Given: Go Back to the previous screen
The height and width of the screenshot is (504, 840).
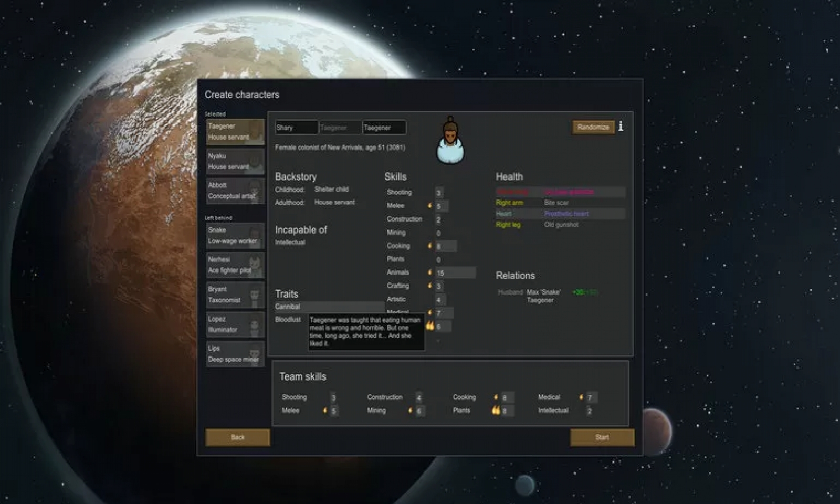Looking at the screenshot, I should click(x=238, y=437).
